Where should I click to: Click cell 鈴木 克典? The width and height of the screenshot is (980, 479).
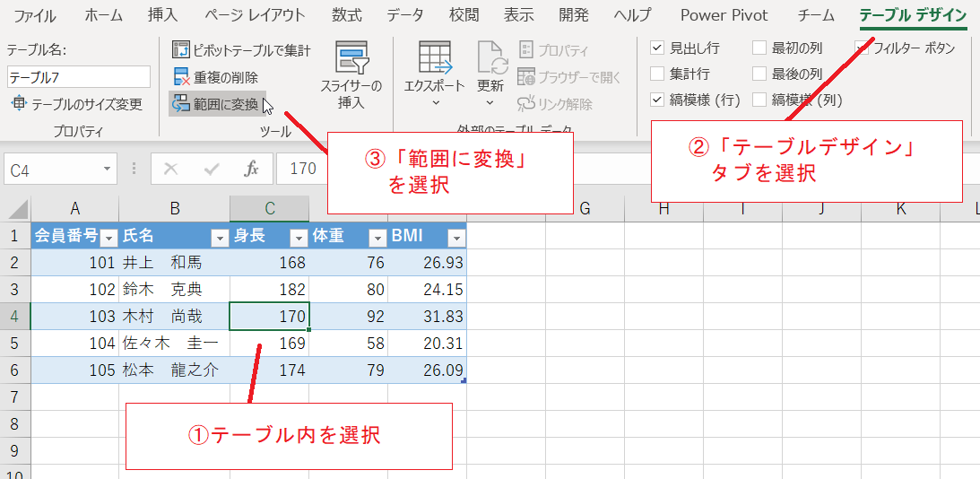pos(174,290)
